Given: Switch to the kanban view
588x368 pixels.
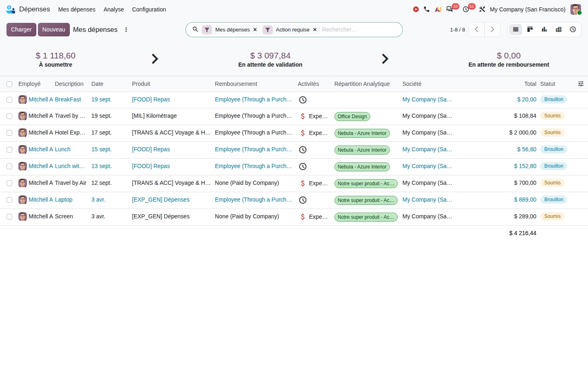Looking at the screenshot, I should point(530,29).
